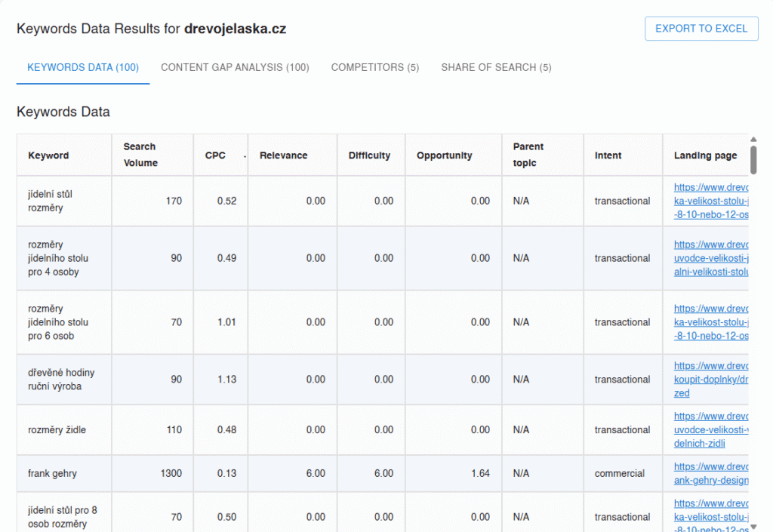Sort by the Search Volume column header
This screenshot has height=532, width=773.
[140, 155]
